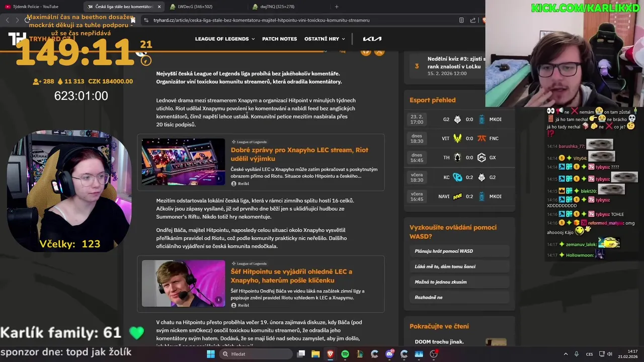
Task: Click the LEC stage article thumbnail
Action: click(183, 161)
